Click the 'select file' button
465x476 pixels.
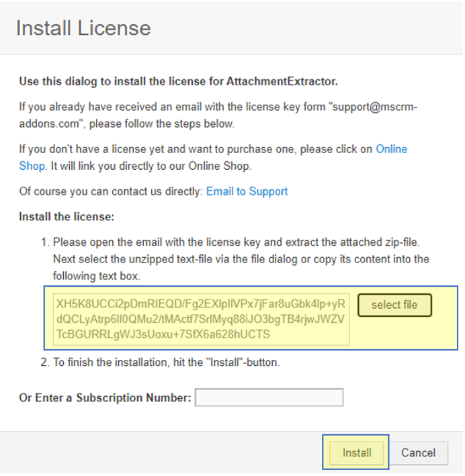click(x=394, y=305)
